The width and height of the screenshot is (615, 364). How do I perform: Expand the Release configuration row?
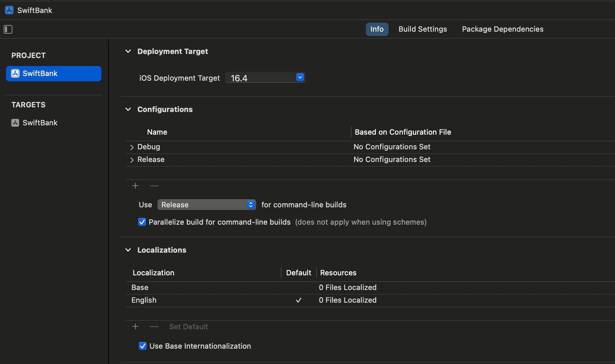click(x=132, y=160)
